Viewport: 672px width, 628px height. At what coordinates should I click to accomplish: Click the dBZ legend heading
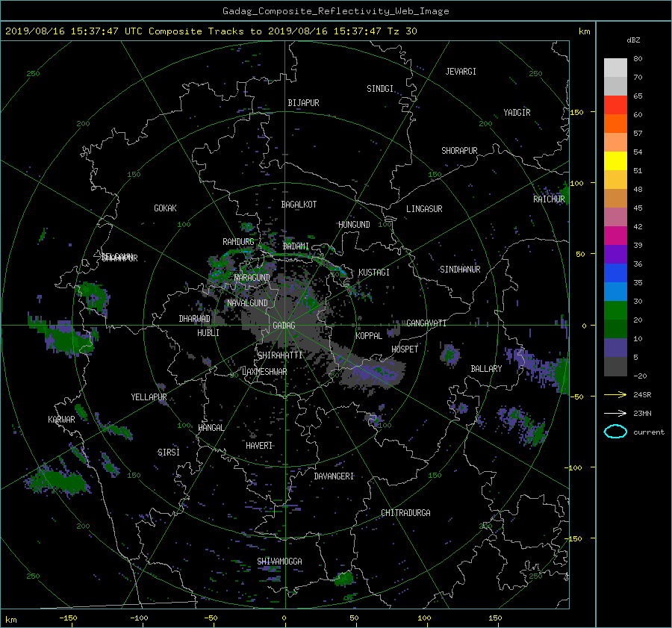[633, 40]
